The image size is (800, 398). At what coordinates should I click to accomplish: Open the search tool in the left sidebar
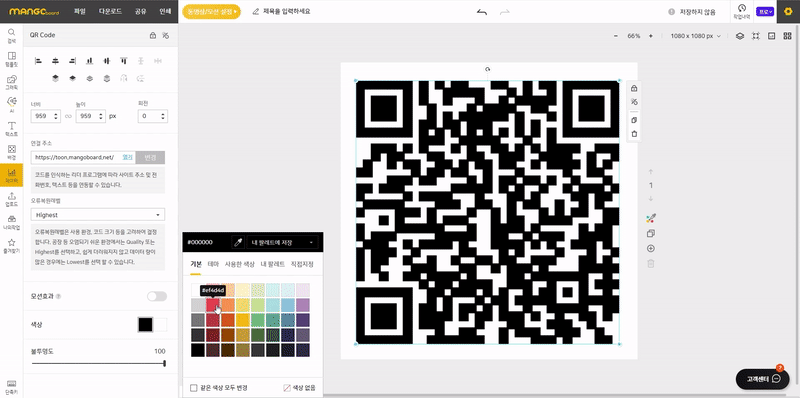(x=11, y=35)
